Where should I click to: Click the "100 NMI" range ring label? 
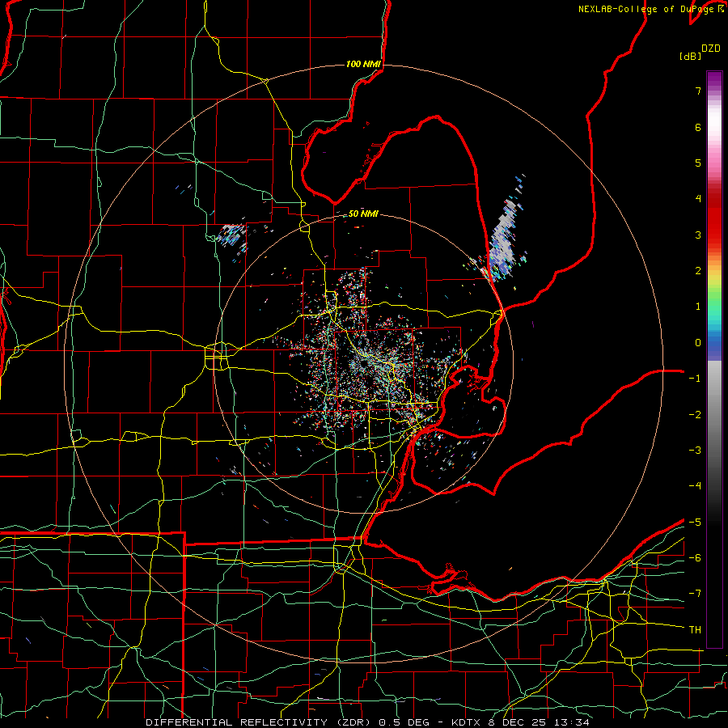point(363,64)
